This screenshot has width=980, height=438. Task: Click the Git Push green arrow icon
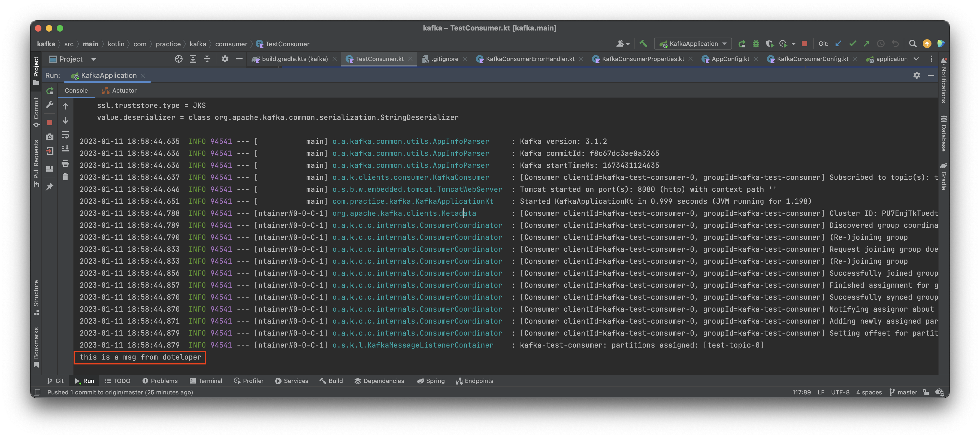click(x=867, y=44)
